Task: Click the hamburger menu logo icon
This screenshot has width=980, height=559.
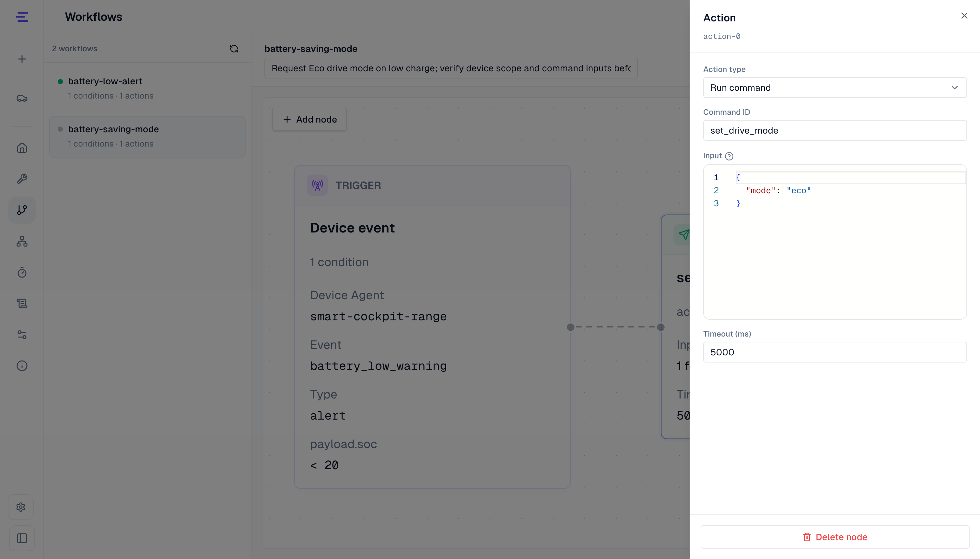Action: pos(22,17)
